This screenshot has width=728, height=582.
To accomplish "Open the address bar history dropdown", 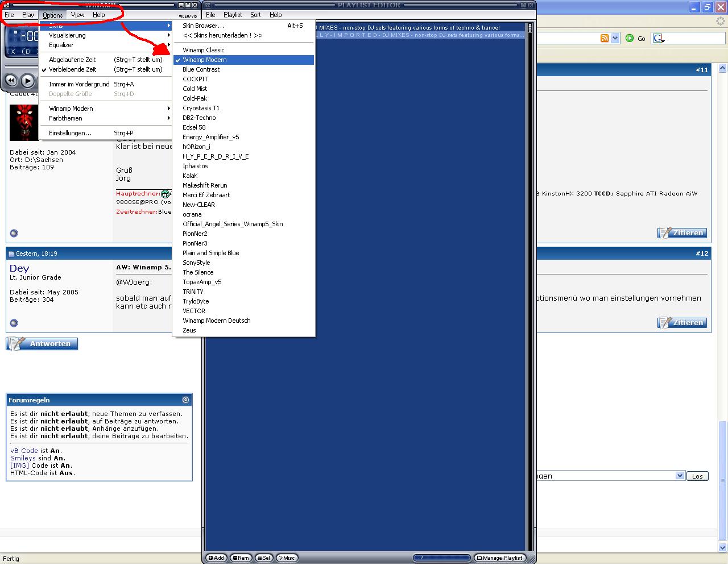I will 615,38.
